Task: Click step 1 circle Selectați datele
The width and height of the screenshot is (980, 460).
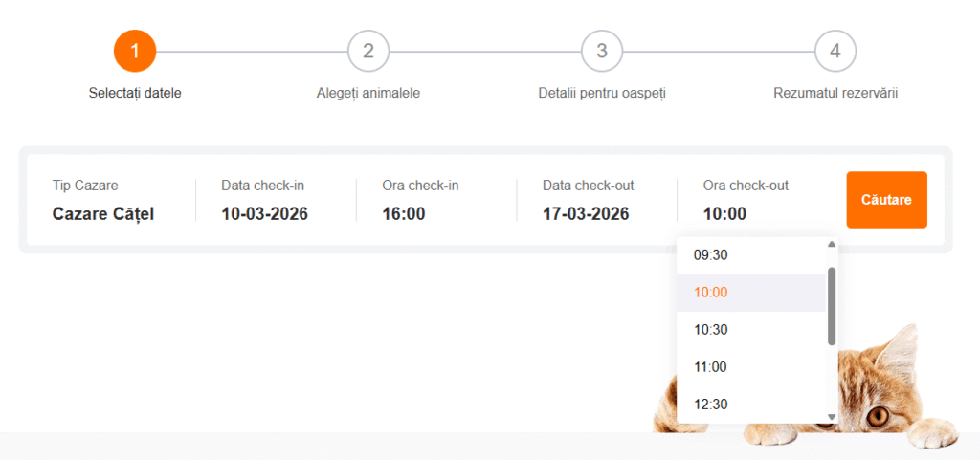Action: 135,51
